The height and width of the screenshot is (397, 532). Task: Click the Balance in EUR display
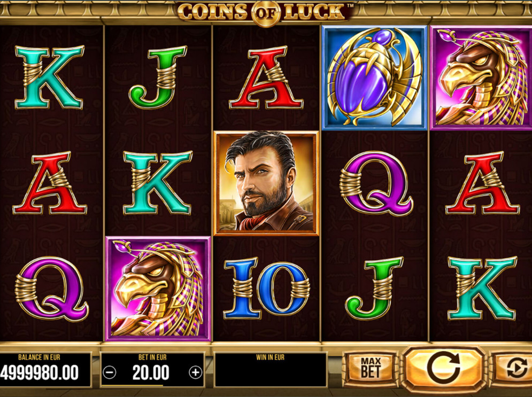[x=45, y=370]
